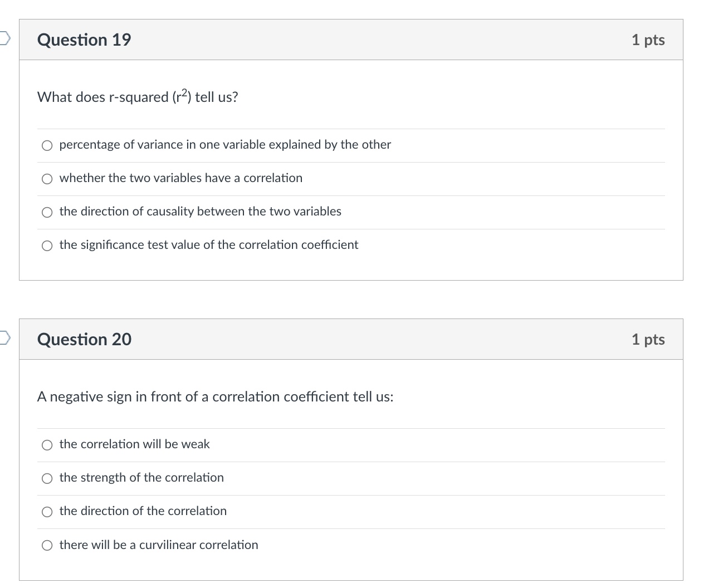Click answer text 'the significance test value'
Viewport: 723px width, 588px height.
130,244
